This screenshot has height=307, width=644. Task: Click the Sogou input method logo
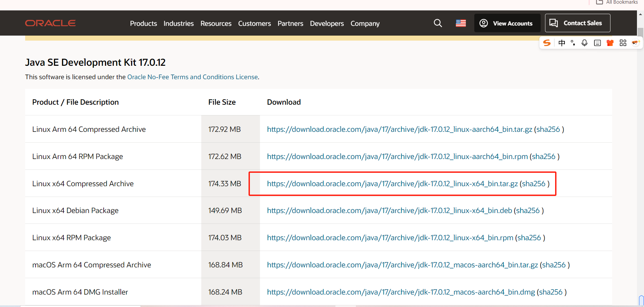[547, 43]
